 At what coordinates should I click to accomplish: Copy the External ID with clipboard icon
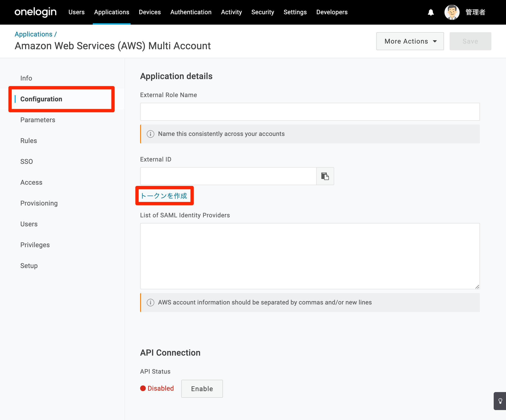pos(325,176)
